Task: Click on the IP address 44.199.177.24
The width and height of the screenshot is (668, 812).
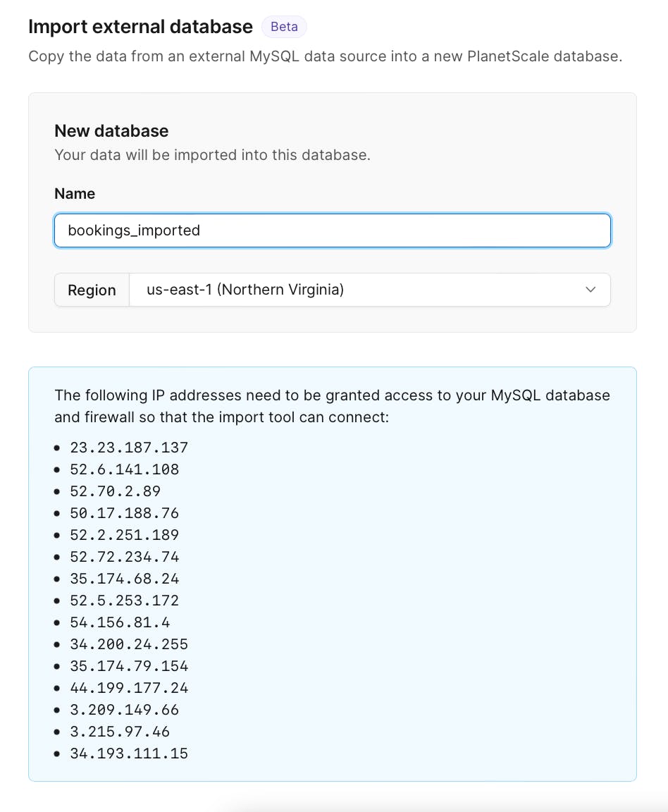Action: (129, 688)
